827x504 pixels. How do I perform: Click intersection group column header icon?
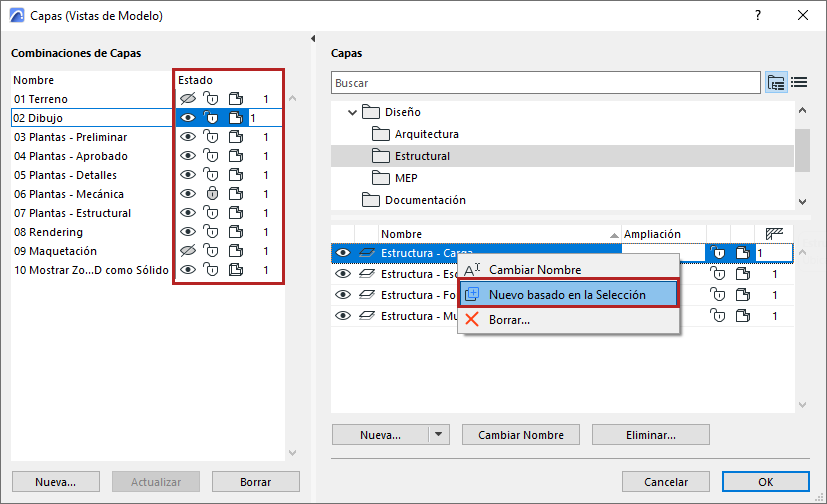(773, 234)
